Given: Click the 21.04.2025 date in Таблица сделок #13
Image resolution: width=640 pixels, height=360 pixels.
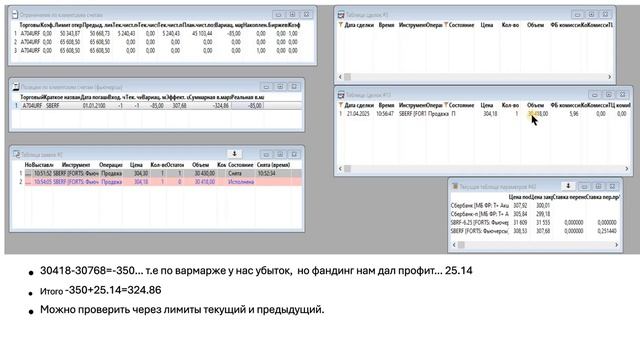Looking at the screenshot, I should coord(358,114).
